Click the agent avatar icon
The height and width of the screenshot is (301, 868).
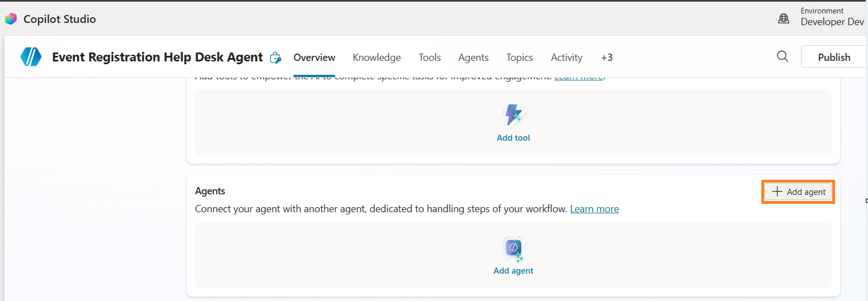click(x=31, y=57)
